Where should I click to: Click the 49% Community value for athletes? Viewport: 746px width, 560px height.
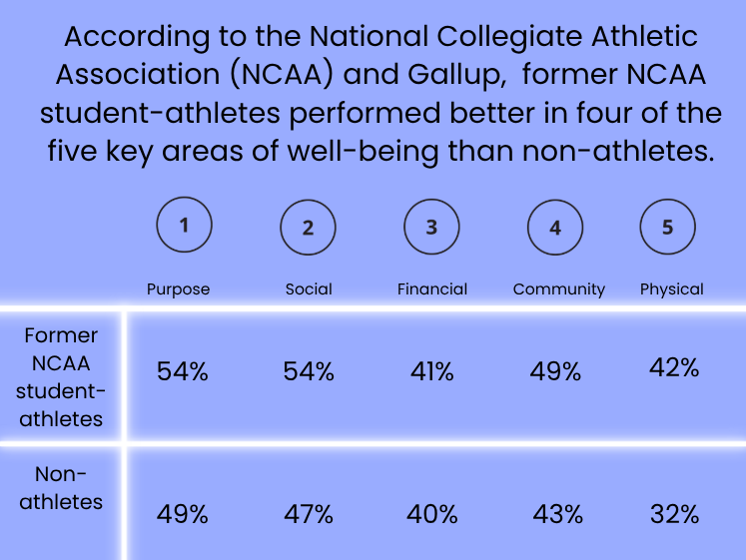point(555,371)
